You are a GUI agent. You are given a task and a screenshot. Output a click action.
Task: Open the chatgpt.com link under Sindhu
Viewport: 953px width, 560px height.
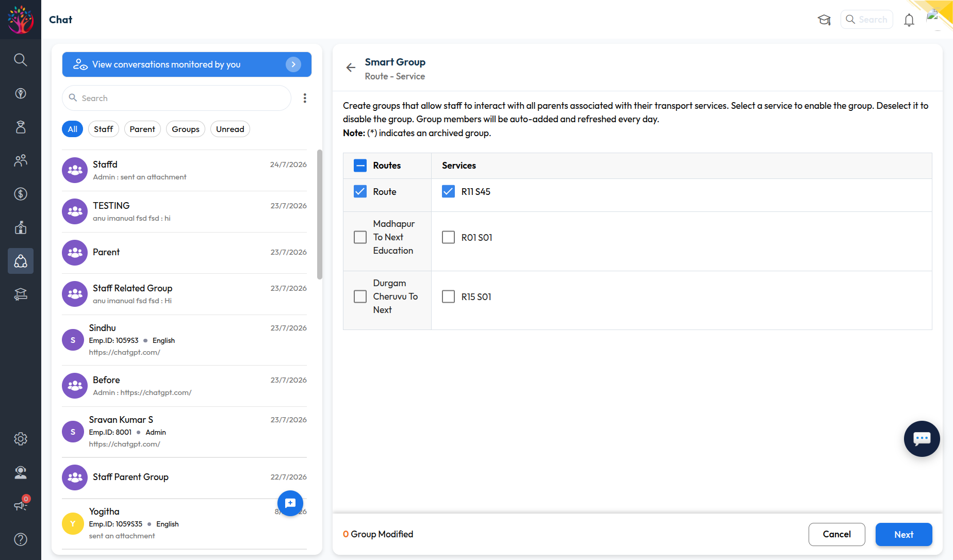click(124, 352)
